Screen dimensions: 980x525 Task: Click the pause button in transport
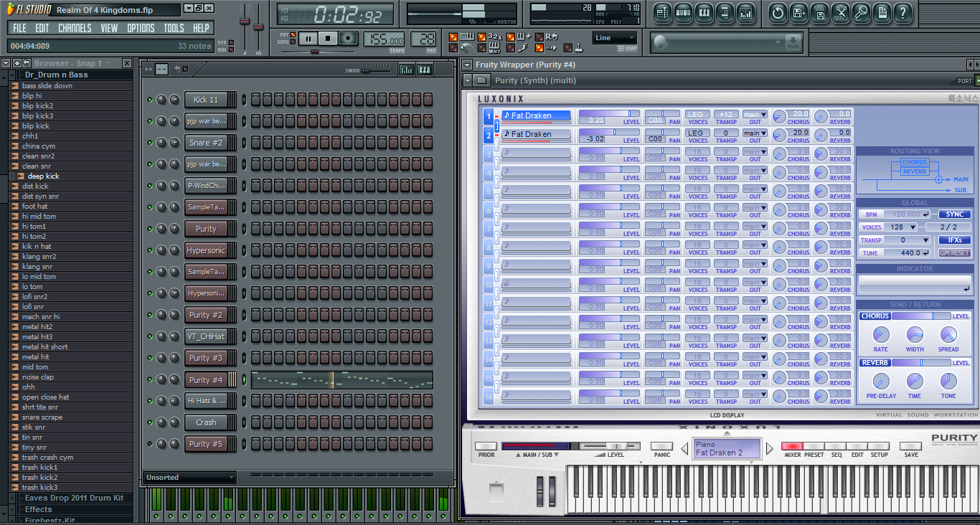point(308,39)
